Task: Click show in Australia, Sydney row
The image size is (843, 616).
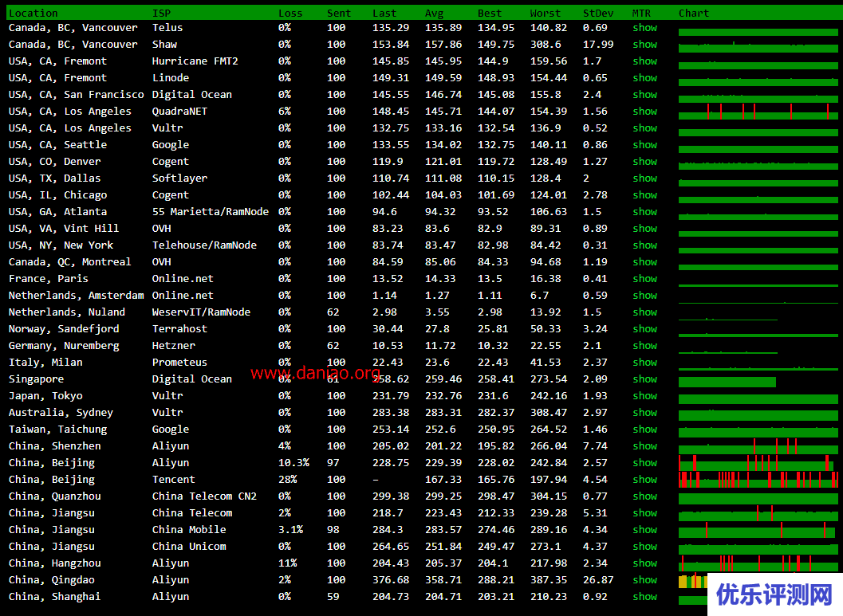Action: coord(644,413)
